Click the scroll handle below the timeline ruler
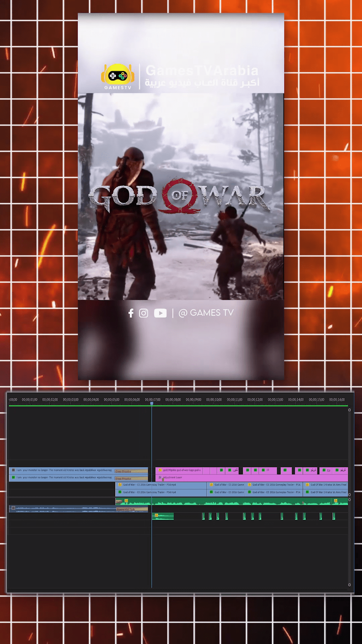This screenshot has width=362, height=644. pos(350,410)
